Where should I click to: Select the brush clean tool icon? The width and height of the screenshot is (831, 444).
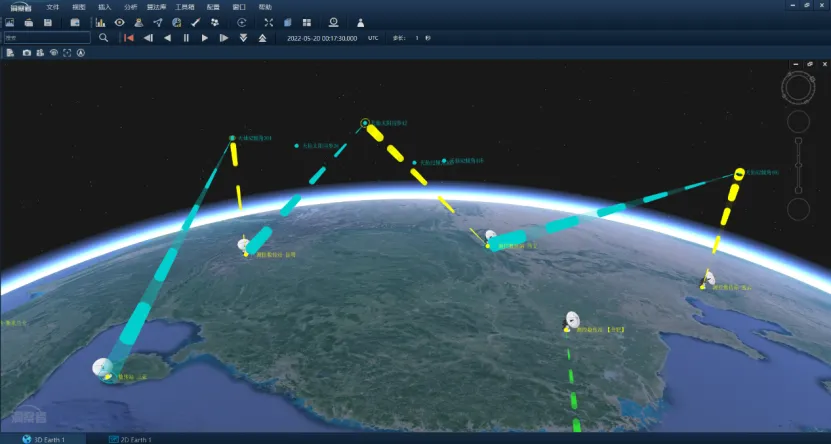pyautogui.click(x=196, y=22)
